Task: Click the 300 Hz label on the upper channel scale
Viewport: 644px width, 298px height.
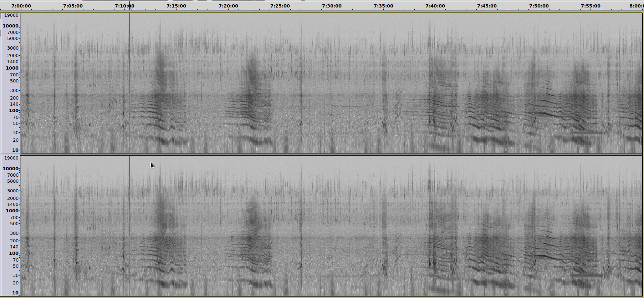Action: point(14,90)
